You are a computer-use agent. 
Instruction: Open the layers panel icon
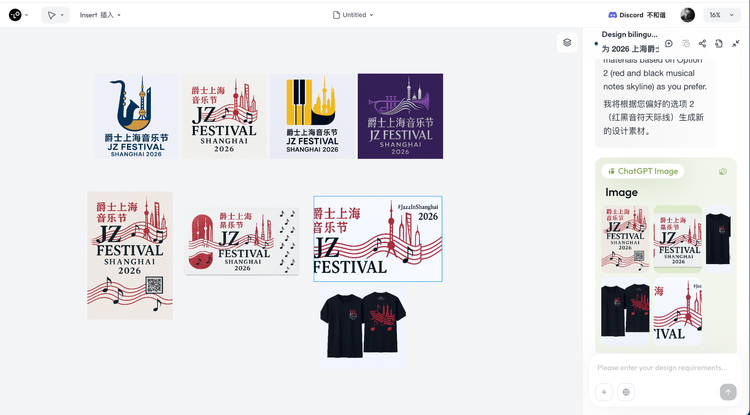tap(567, 43)
